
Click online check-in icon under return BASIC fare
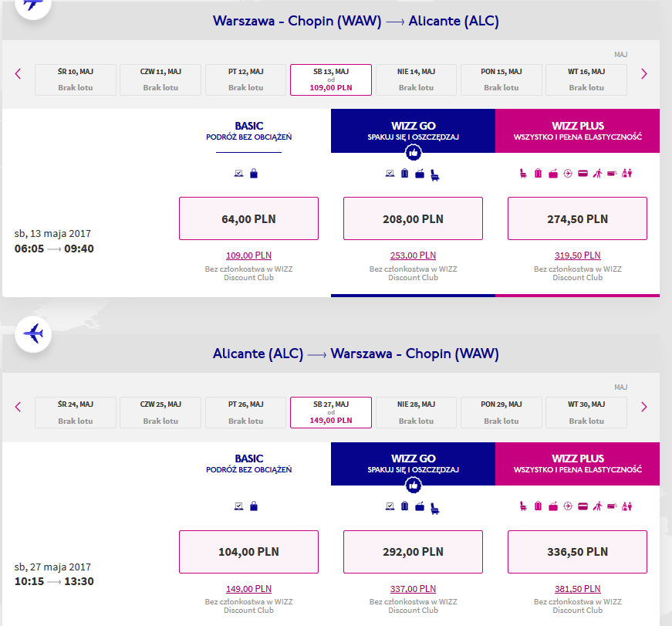tap(238, 506)
